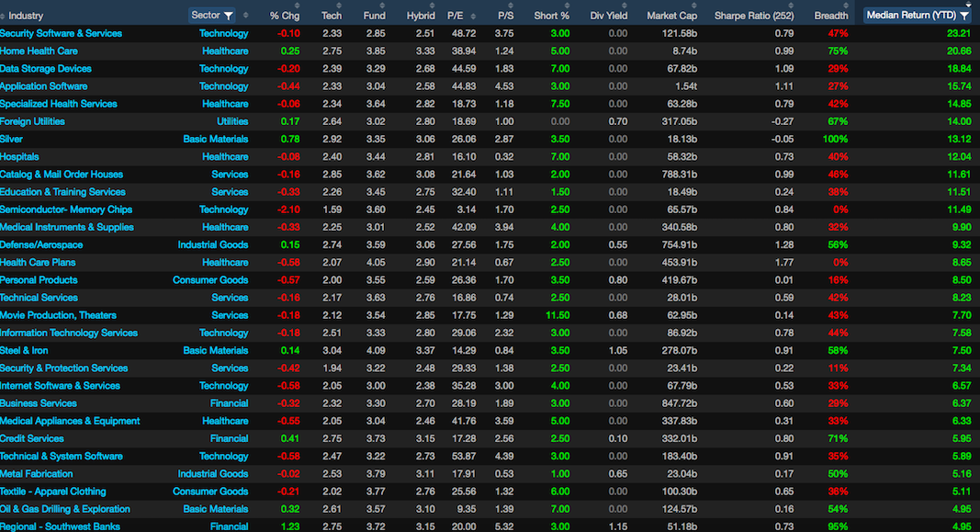Sort by Sharpe Ratio (252) header
This screenshot has height=532, width=980.
point(754,16)
